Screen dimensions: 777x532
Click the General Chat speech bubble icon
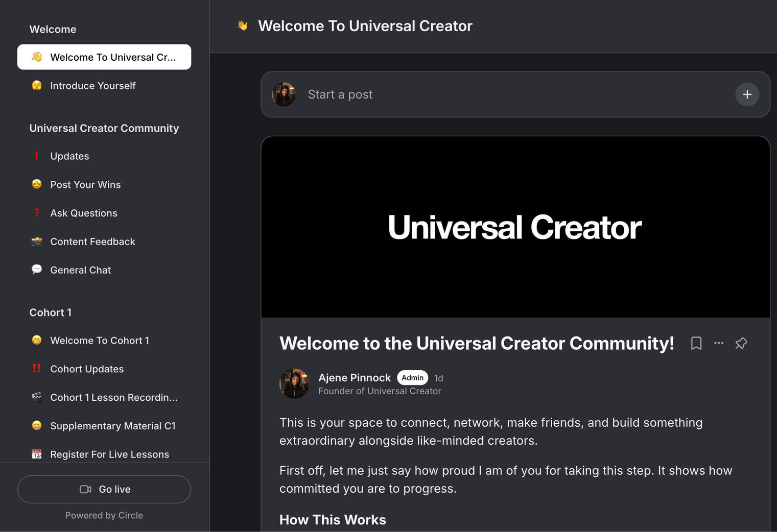coord(37,270)
